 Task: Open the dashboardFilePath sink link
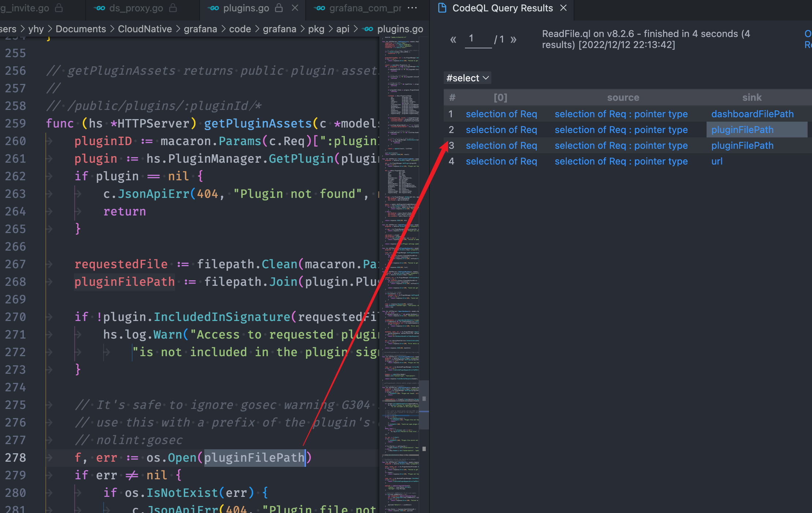tap(752, 114)
